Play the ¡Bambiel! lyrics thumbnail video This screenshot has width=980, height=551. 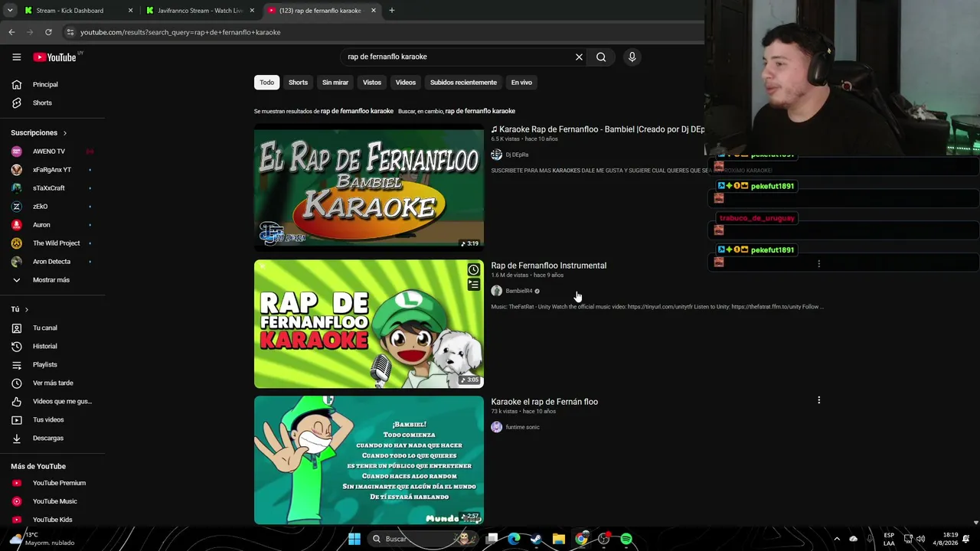pyautogui.click(x=369, y=460)
